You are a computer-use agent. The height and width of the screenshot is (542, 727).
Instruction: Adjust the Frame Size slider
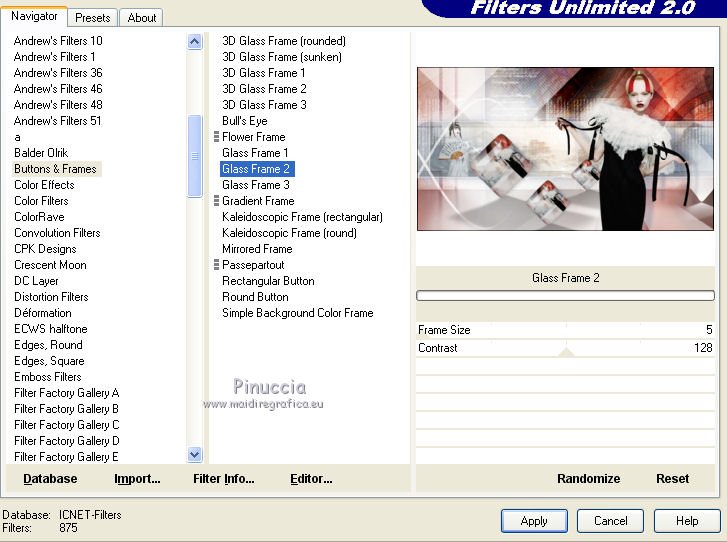tap(565, 330)
